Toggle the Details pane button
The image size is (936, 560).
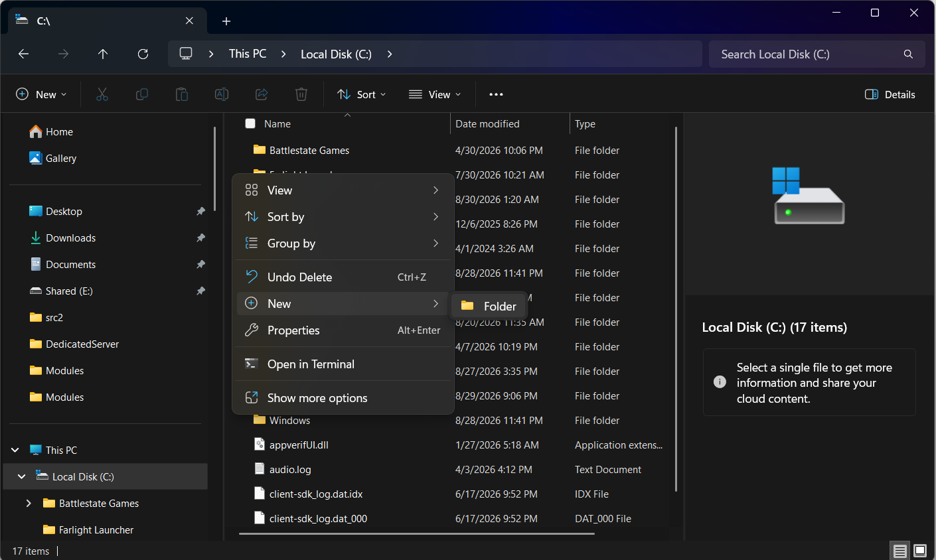890,94
